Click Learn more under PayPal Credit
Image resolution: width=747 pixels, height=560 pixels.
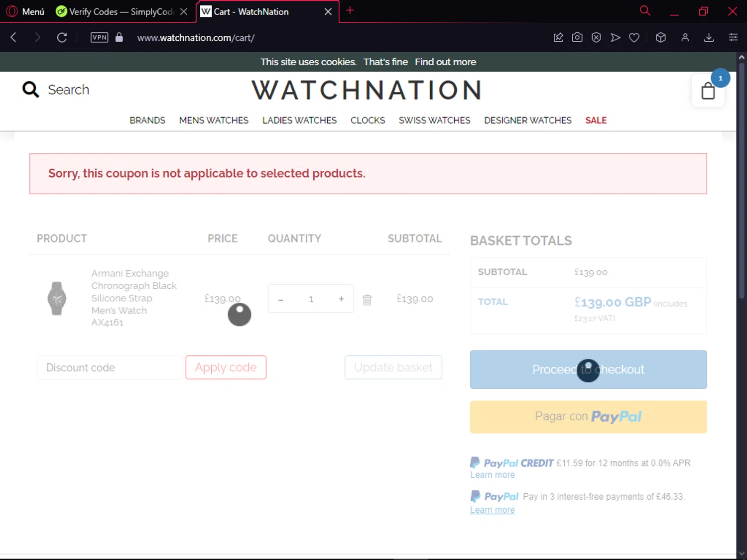tap(492, 475)
